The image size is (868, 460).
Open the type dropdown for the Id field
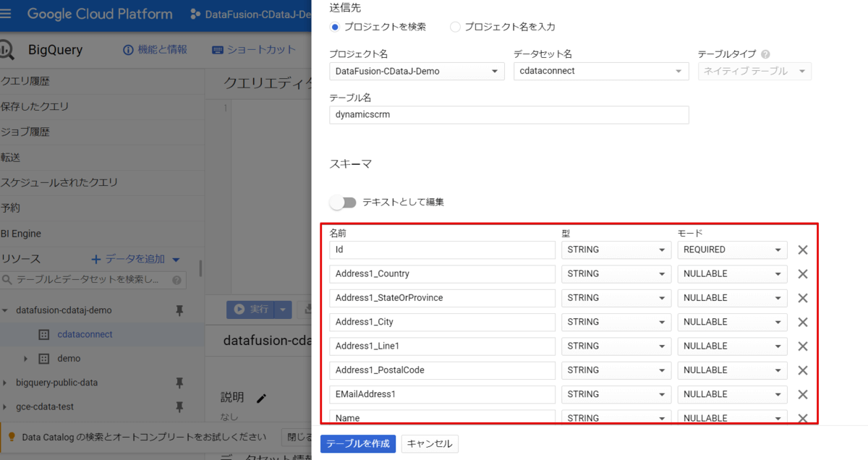(616, 250)
